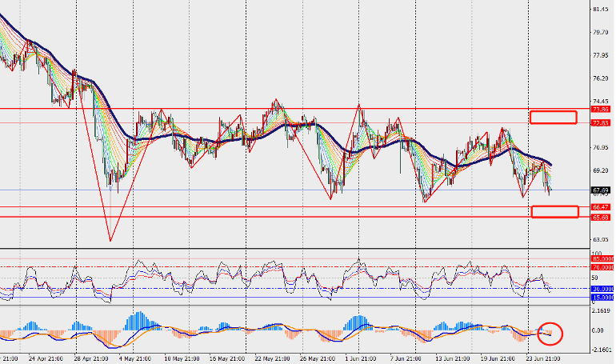Select the red 66.47 support level label
Image resolution: width=616 pixels, height=364 pixels.
coord(601,207)
